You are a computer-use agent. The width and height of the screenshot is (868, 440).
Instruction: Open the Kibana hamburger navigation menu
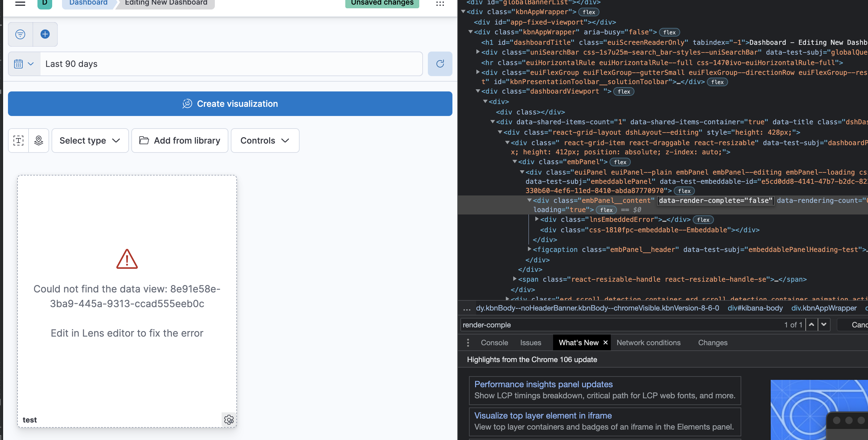(x=20, y=3)
